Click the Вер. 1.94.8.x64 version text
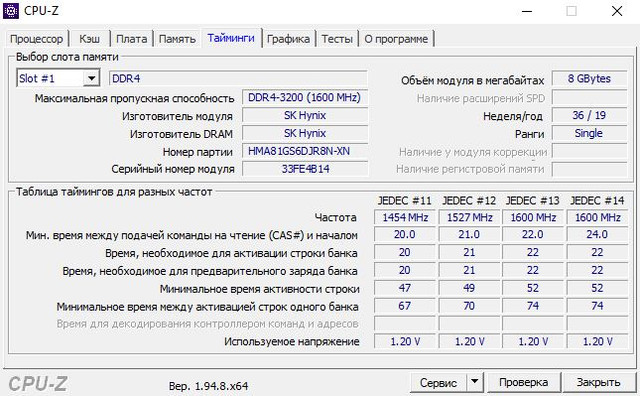This screenshot has height=396, width=640. coord(208,386)
